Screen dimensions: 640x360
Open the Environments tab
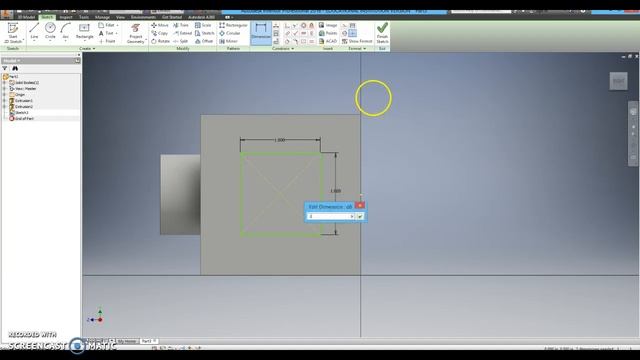click(x=143, y=17)
